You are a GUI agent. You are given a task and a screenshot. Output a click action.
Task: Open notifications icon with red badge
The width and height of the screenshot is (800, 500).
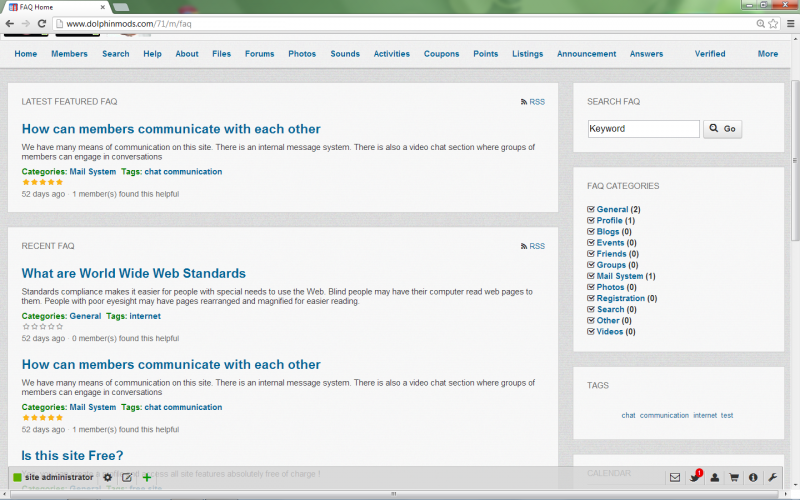pos(695,477)
